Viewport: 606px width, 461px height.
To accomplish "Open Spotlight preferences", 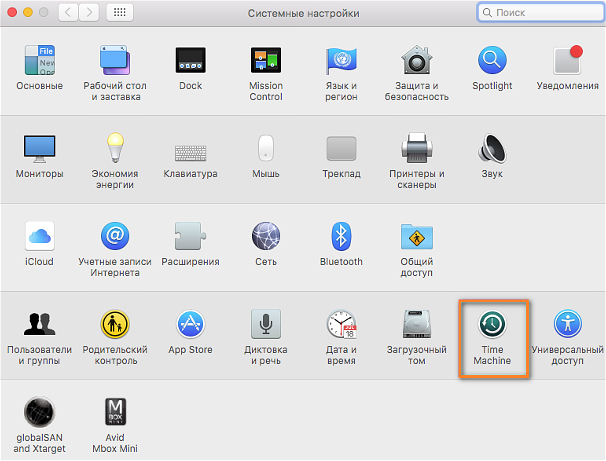I will point(492,61).
